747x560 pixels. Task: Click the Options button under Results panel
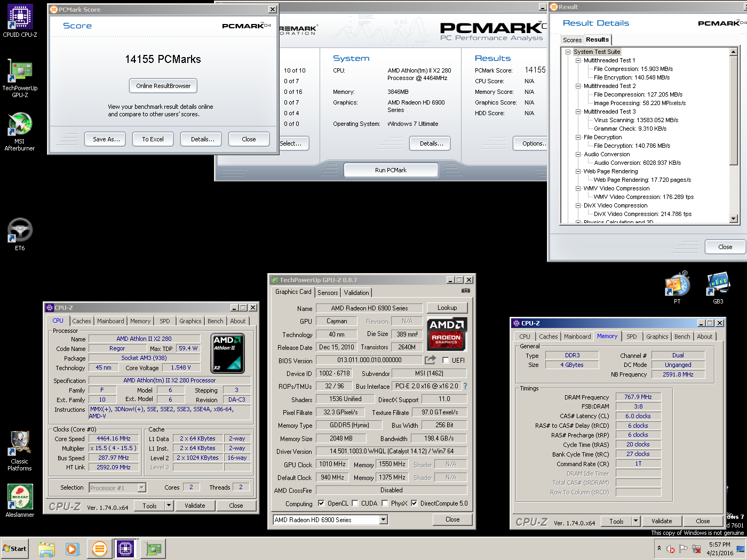tap(531, 143)
